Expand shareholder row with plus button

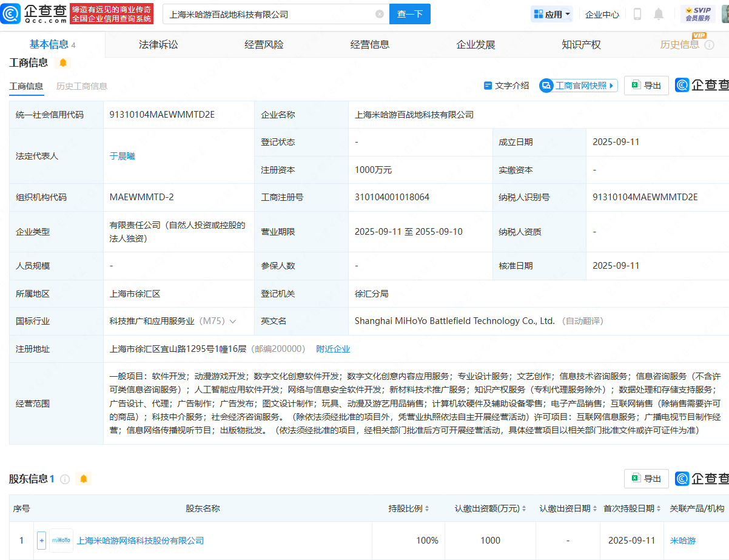point(41,540)
